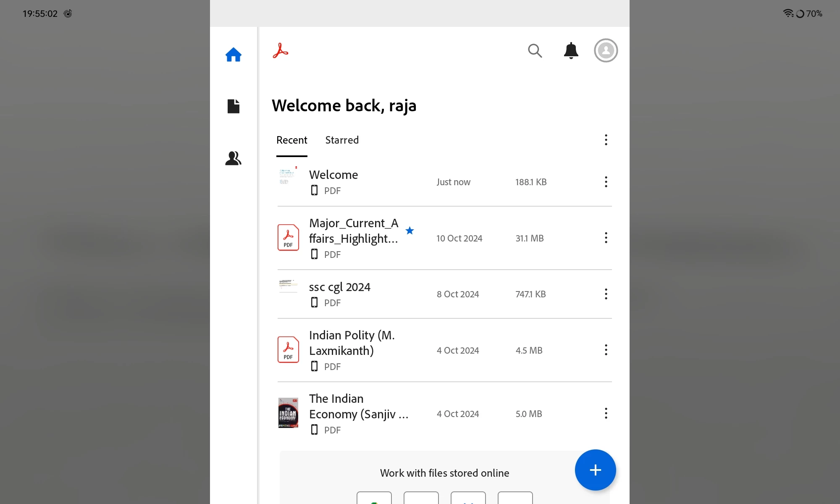The width and height of the screenshot is (840, 504).
Task: Open more options for Welcome file
Action: [606, 182]
